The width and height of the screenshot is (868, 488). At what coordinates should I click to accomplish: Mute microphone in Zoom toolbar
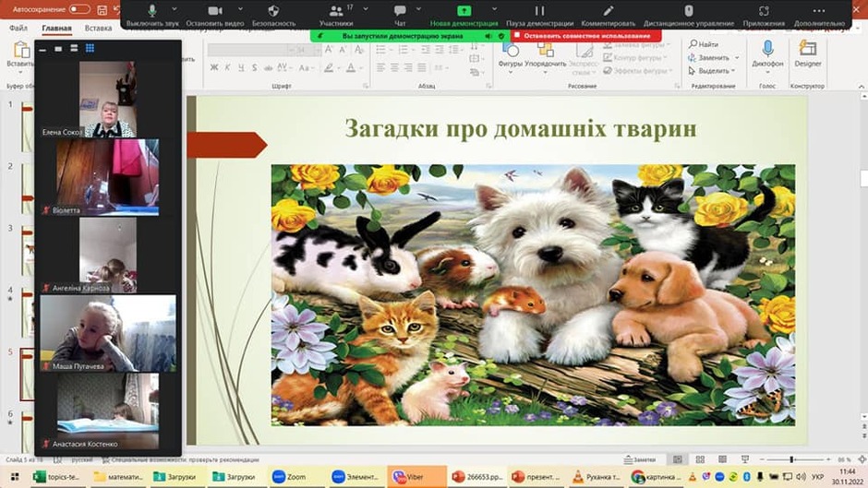coord(152,15)
